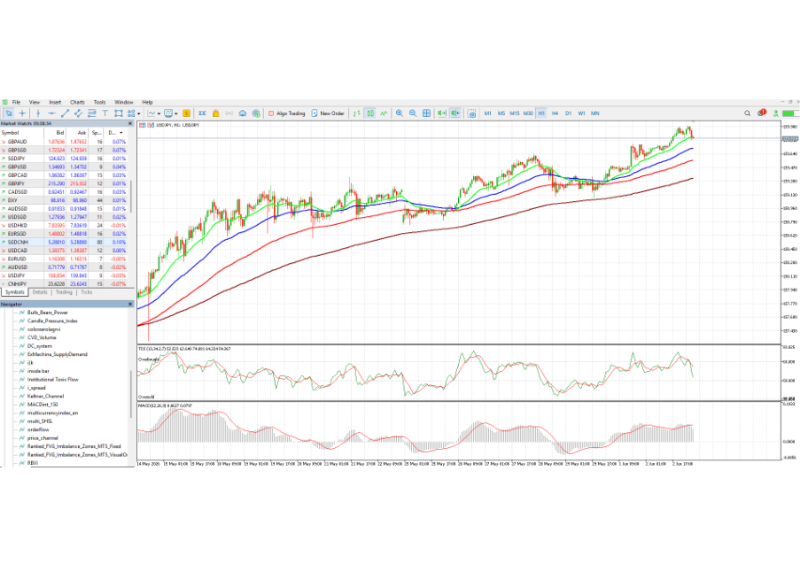The image size is (800, 568).
Task: Draw a horizontal line on chart
Action: click(x=52, y=113)
